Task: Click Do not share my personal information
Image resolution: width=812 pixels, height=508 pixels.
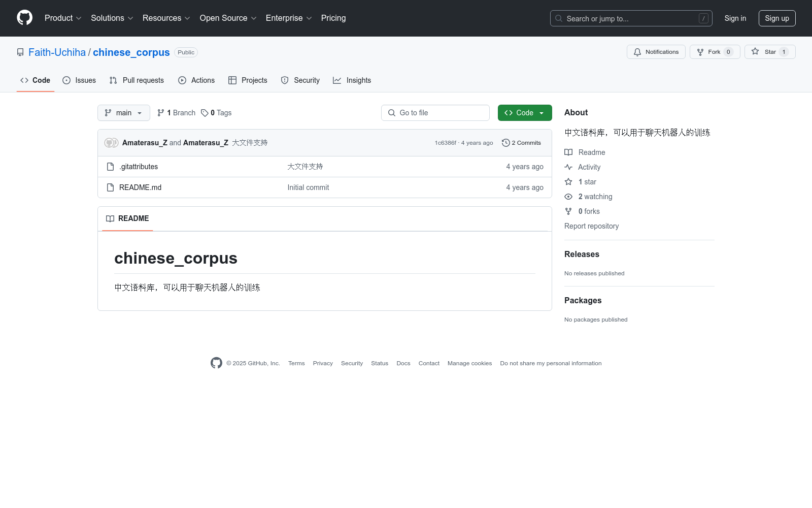Action: pos(551,363)
